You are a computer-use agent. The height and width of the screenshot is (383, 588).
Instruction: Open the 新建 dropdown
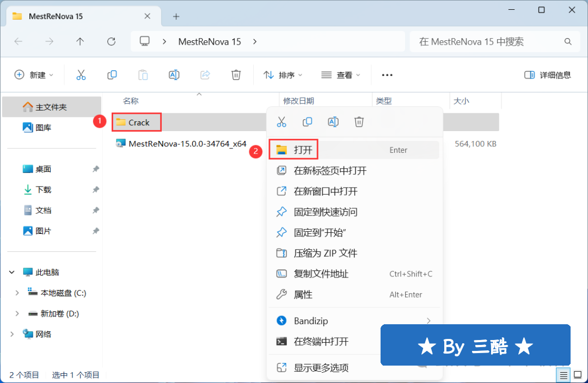pyautogui.click(x=34, y=75)
